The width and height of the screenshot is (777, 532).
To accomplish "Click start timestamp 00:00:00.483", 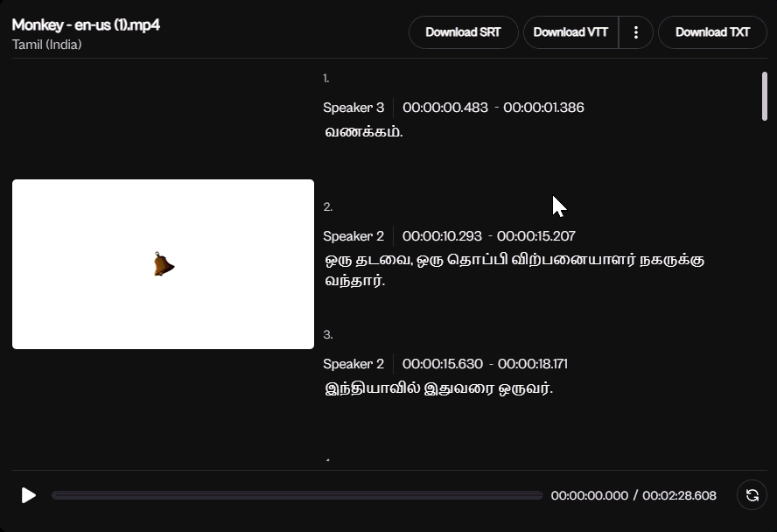I will click(444, 108).
